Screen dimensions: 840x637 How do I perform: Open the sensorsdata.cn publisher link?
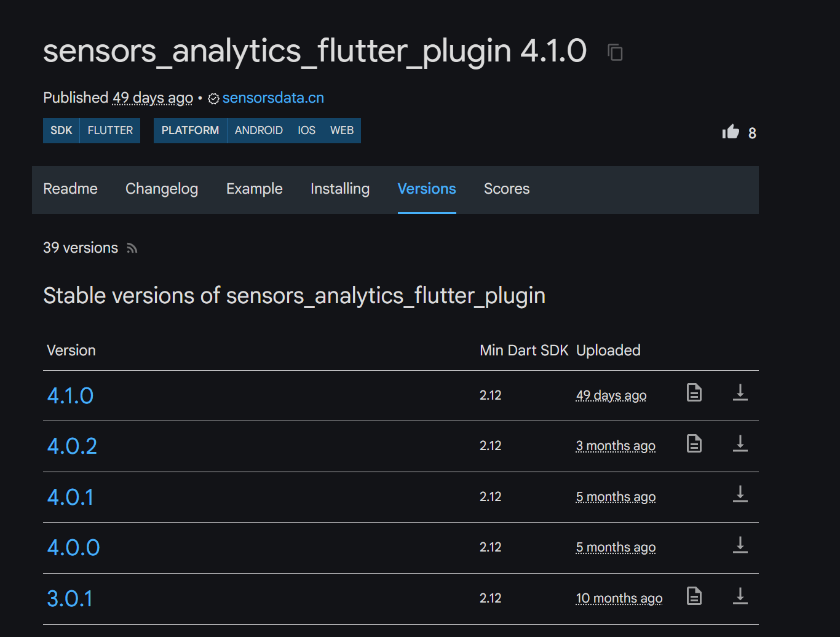pos(273,98)
